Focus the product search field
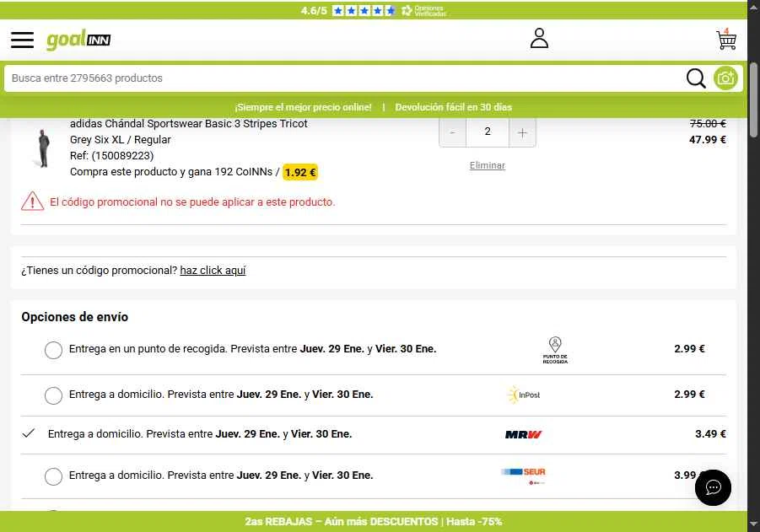This screenshot has height=532, width=760. click(x=344, y=78)
